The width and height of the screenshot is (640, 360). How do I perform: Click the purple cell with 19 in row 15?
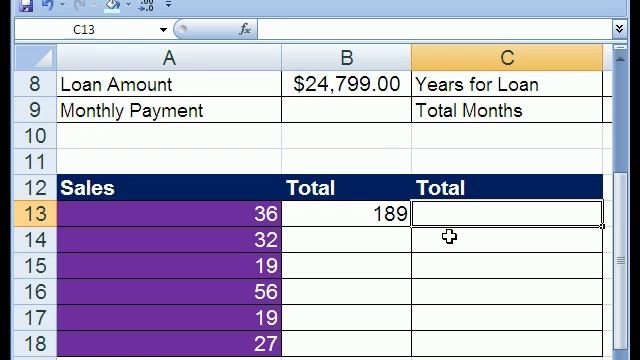click(x=169, y=266)
